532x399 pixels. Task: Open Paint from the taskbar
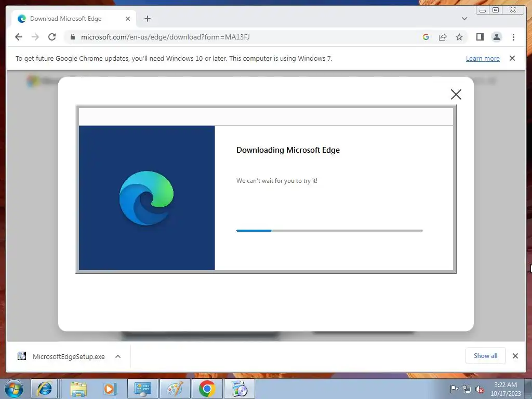point(175,389)
